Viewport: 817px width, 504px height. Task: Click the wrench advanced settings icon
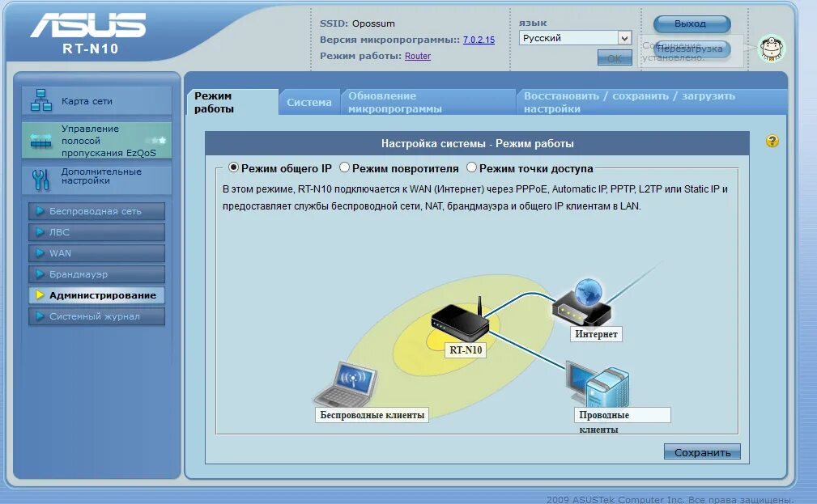click(40, 180)
